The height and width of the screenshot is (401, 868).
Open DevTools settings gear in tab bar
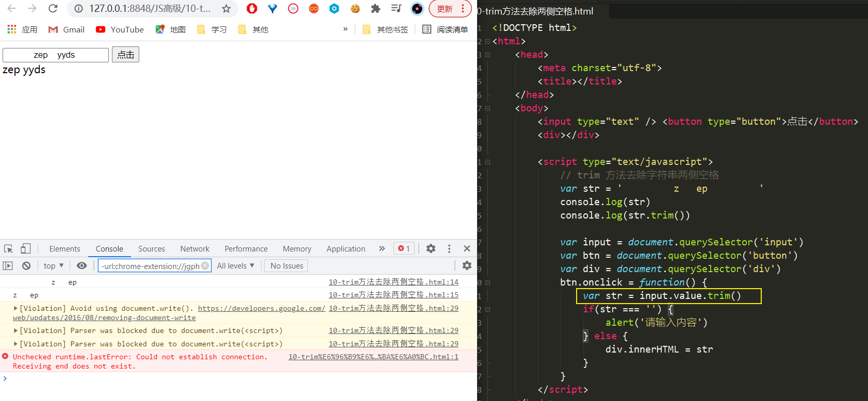(x=431, y=248)
